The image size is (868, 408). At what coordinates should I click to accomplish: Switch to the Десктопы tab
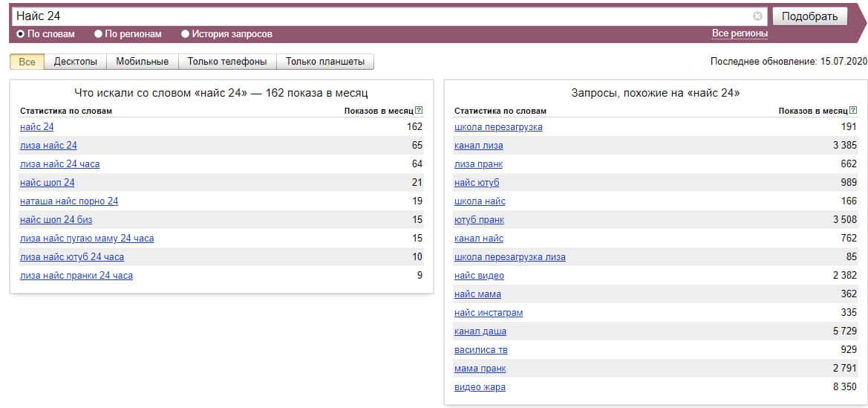[75, 62]
